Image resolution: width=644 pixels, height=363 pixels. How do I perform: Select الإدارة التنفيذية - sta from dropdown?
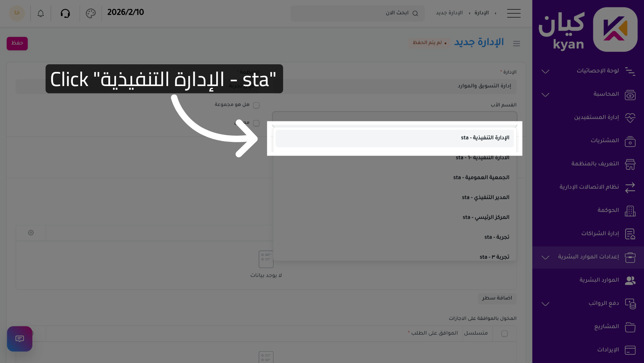tap(394, 138)
